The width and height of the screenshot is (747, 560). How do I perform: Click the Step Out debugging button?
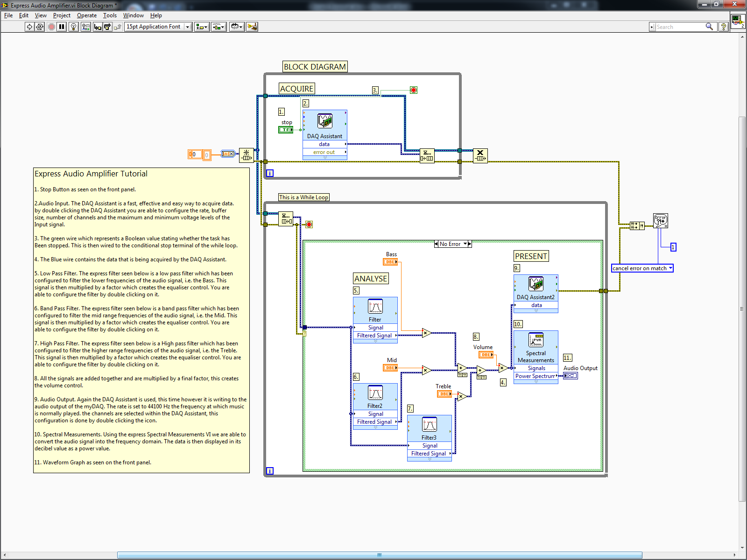tap(117, 27)
